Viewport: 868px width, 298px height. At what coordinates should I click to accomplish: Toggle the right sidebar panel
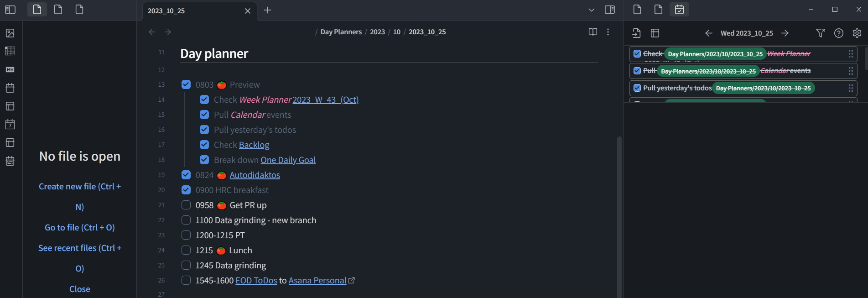610,9
